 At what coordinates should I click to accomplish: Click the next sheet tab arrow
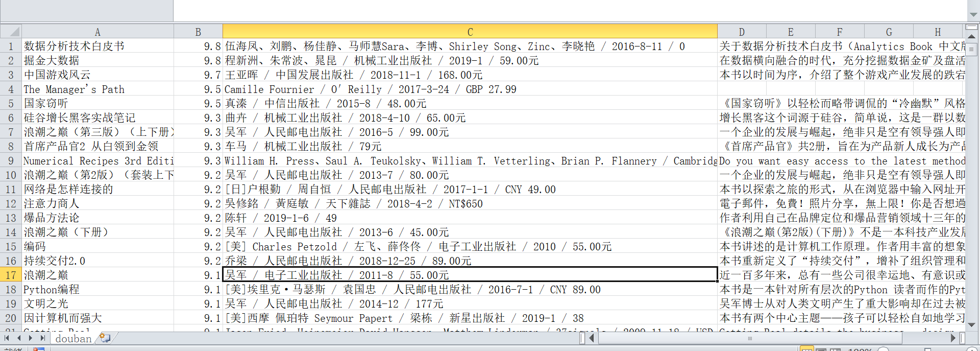(x=31, y=338)
